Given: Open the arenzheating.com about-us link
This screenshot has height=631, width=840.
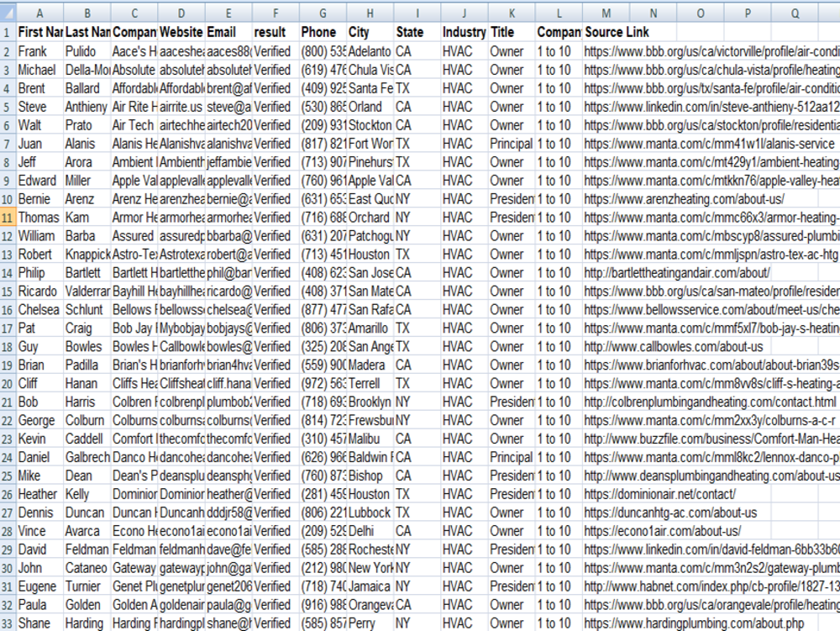Looking at the screenshot, I should pyautogui.click(x=684, y=199).
